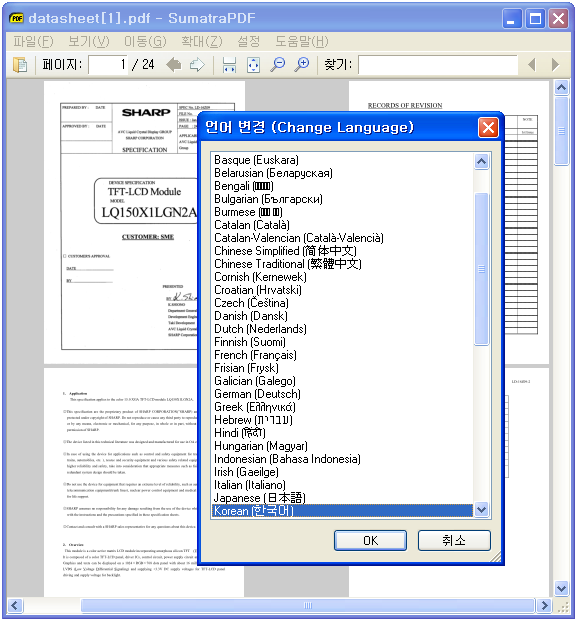577x623 pixels.
Task: Click document vertical scroll down arrow
Action: pos(562,588)
